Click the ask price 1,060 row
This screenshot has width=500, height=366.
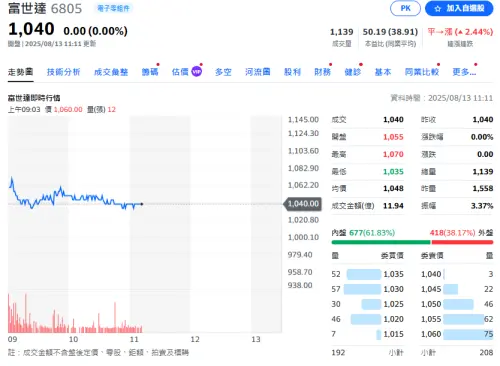(457, 334)
